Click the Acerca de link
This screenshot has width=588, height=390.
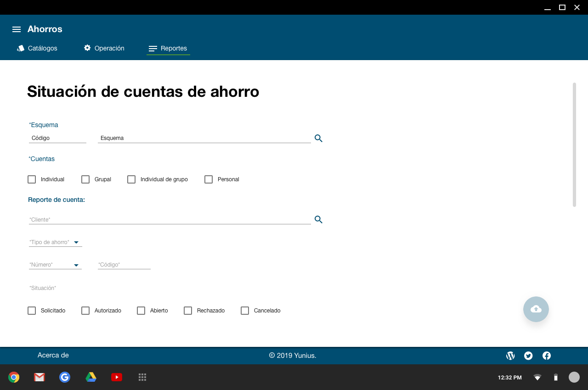tap(53, 355)
